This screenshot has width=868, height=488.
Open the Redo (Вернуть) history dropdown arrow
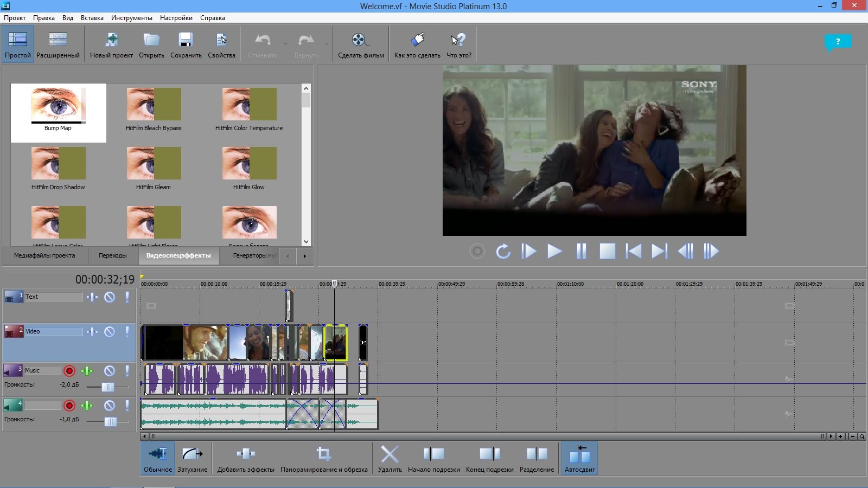(327, 44)
